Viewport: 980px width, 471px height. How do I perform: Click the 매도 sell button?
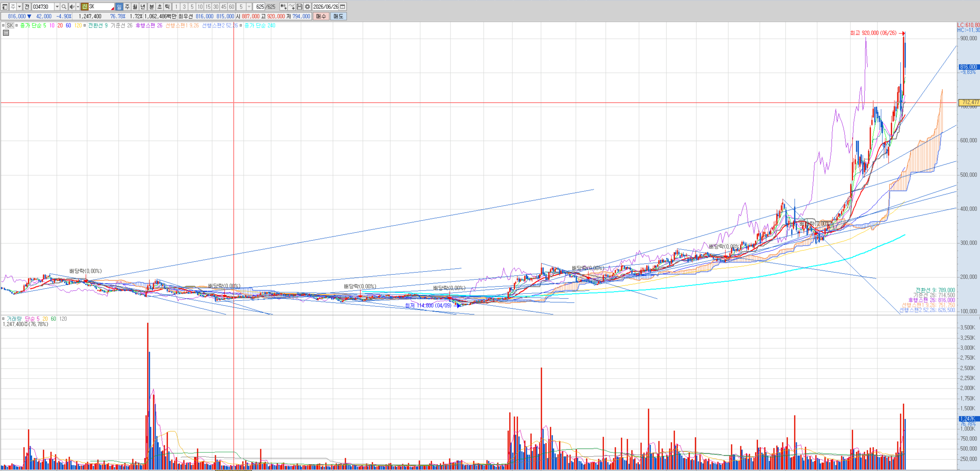(x=338, y=16)
